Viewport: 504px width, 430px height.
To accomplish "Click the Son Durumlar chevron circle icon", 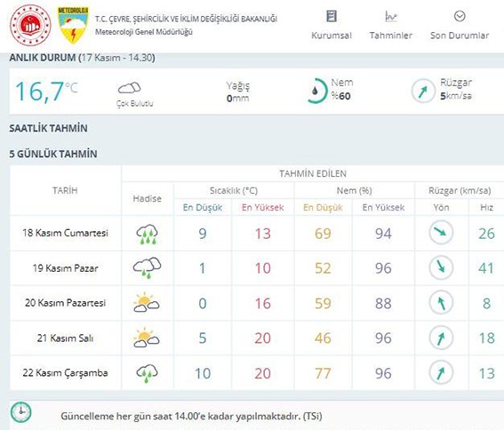I will point(460,16).
